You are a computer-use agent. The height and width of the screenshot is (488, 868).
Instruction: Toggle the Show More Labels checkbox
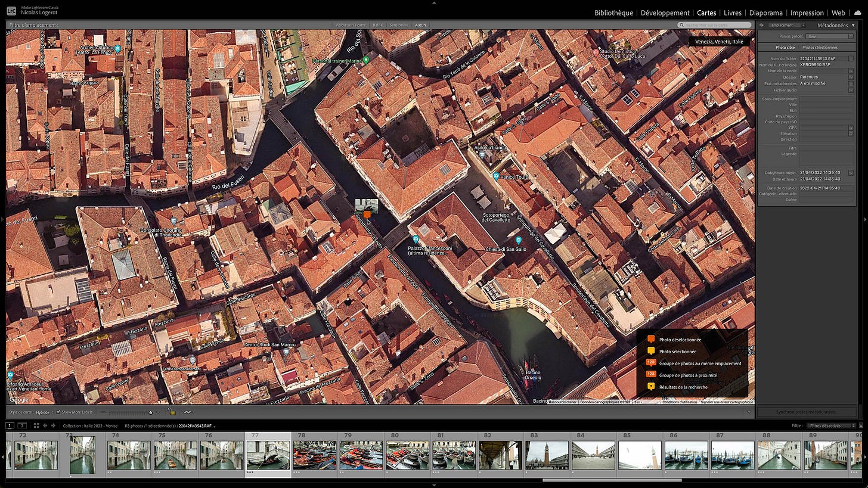point(58,412)
